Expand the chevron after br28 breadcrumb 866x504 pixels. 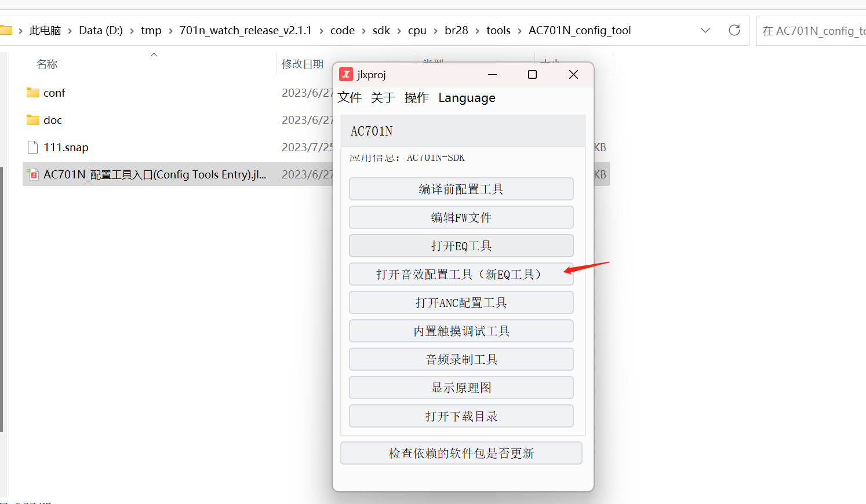coord(478,31)
